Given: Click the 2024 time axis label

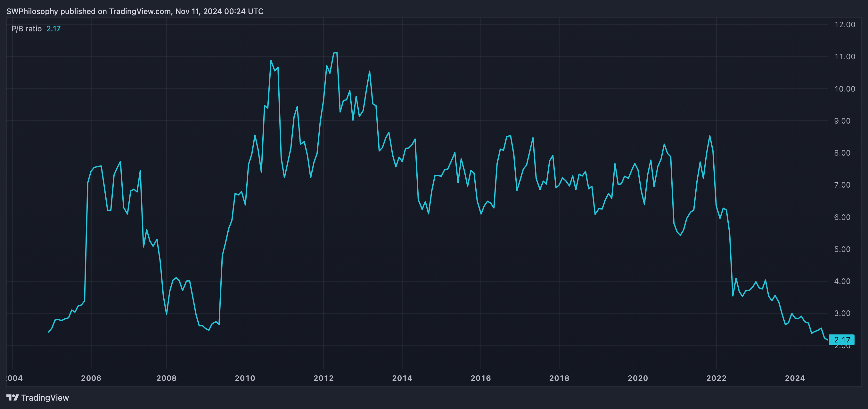Looking at the screenshot, I should [795, 378].
